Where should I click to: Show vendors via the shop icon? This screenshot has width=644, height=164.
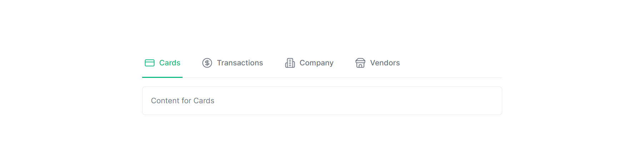360,63
